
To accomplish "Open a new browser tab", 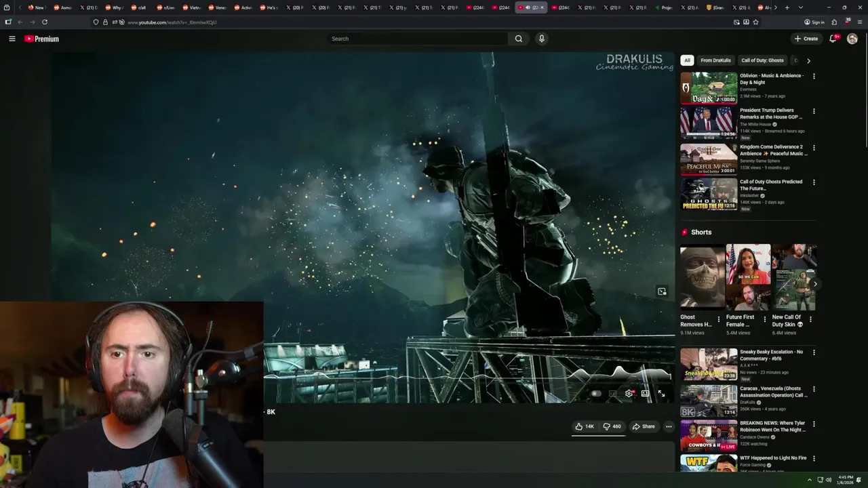I will 787,7.
